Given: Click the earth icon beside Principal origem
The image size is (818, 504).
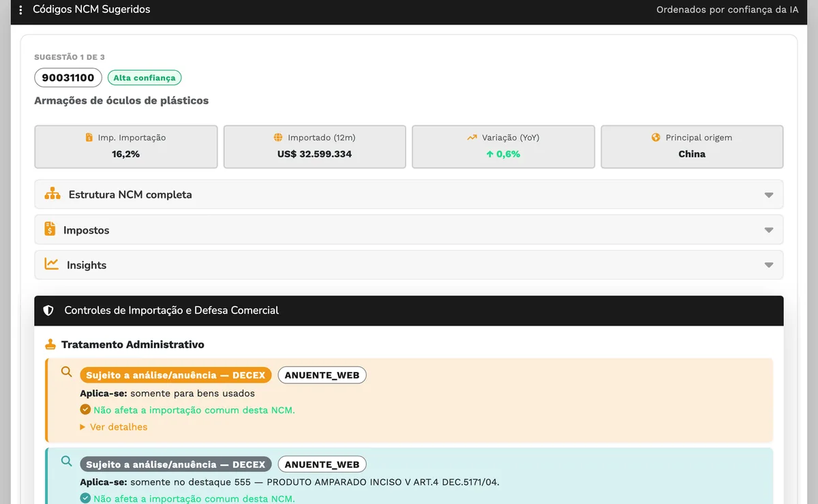Looking at the screenshot, I should 656,138.
